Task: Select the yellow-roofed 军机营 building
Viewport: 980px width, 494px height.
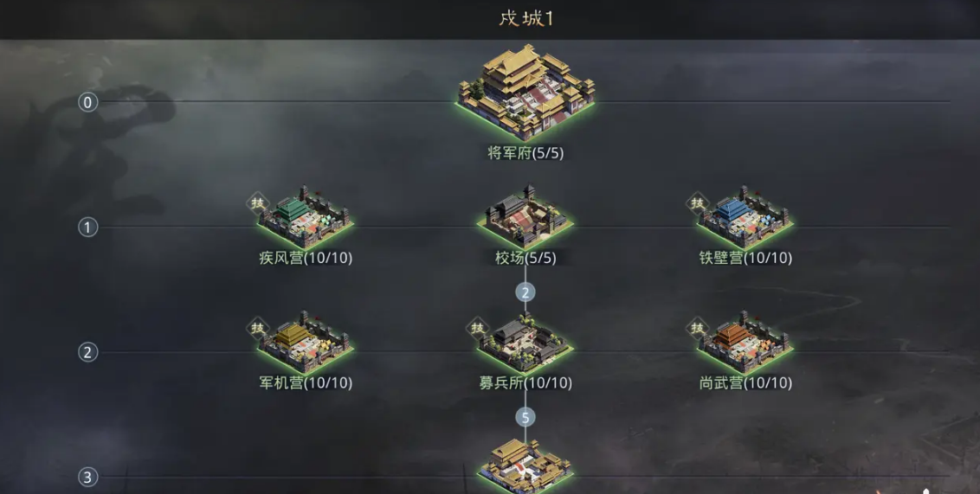Action: tap(305, 343)
